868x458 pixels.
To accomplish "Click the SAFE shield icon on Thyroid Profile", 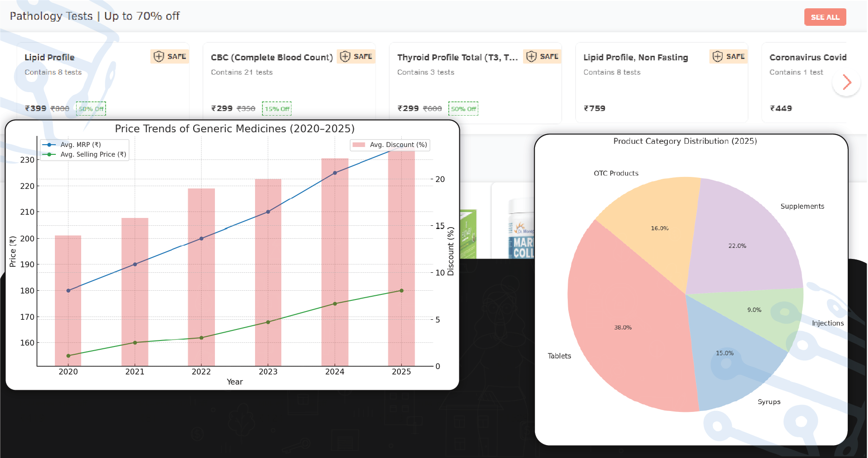I will pos(531,57).
